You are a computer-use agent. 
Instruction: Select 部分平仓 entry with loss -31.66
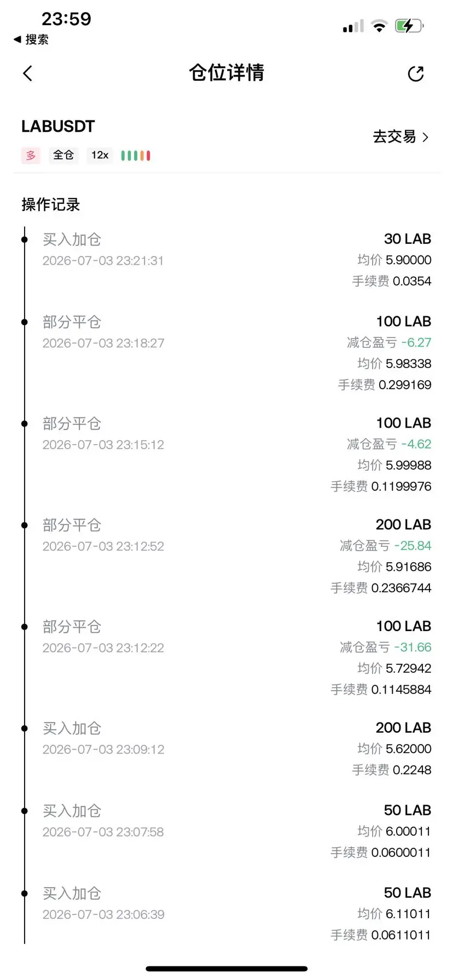[x=226, y=657]
